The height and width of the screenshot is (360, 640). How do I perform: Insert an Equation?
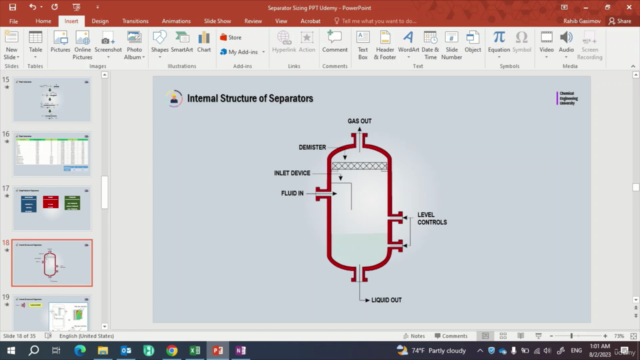[x=499, y=42]
